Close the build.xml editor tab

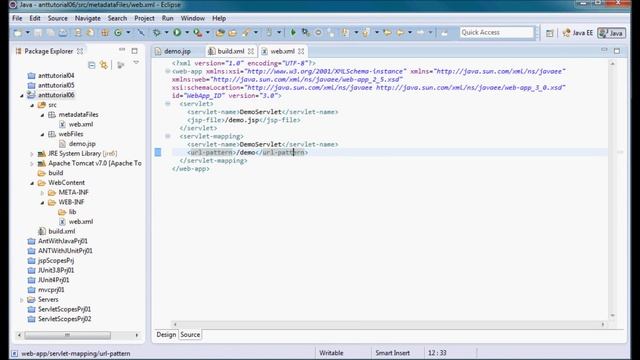[x=251, y=51]
